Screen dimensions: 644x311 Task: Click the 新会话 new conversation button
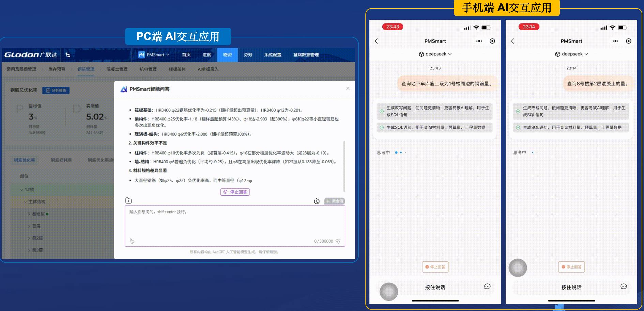click(x=334, y=201)
